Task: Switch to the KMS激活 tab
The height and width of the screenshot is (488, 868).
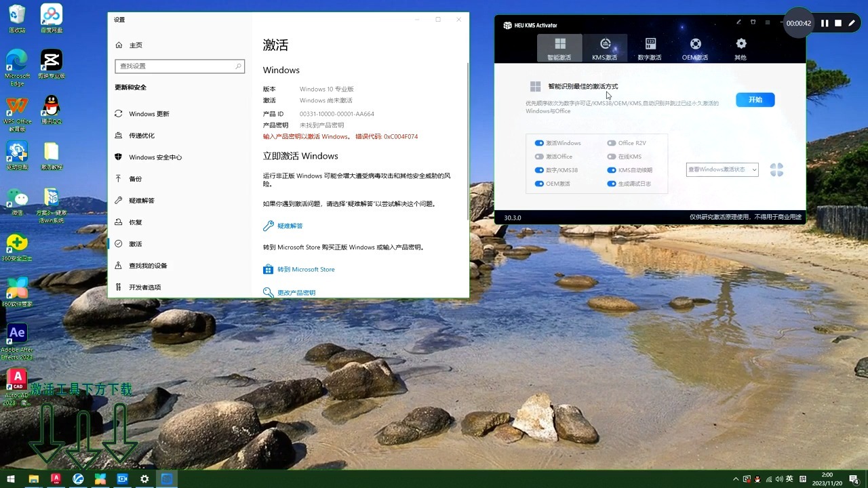Action: (x=605, y=48)
